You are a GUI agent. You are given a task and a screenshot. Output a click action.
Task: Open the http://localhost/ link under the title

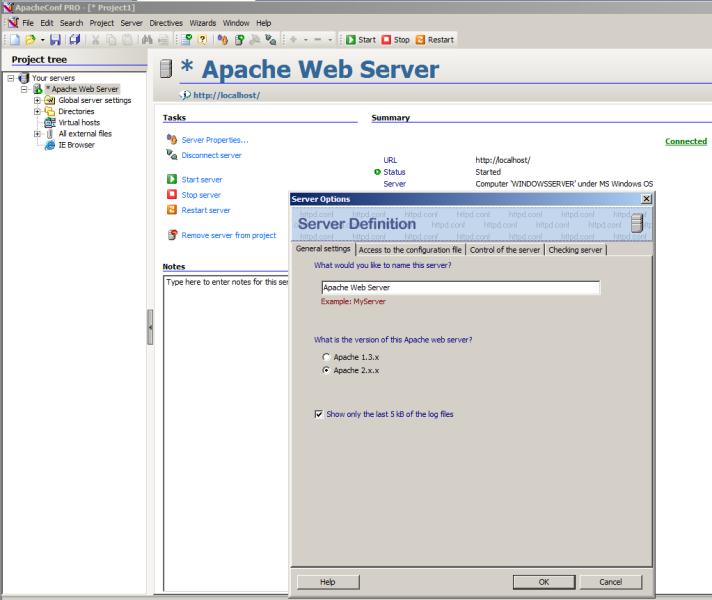227,95
